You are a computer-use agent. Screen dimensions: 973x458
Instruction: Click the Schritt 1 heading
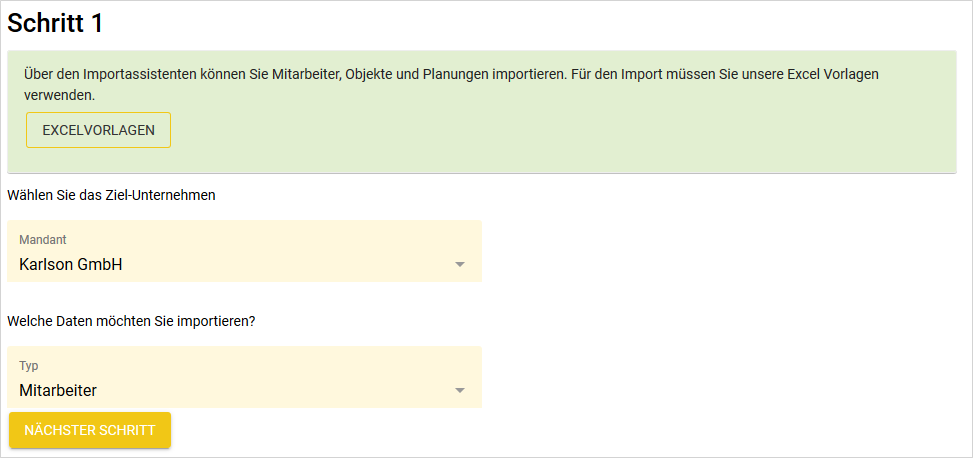(x=56, y=23)
